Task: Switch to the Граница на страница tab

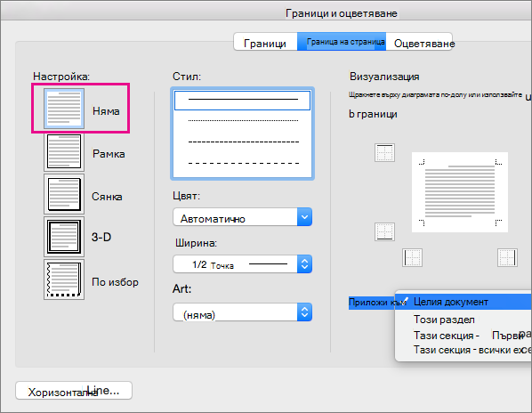Action: coord(342,42)
